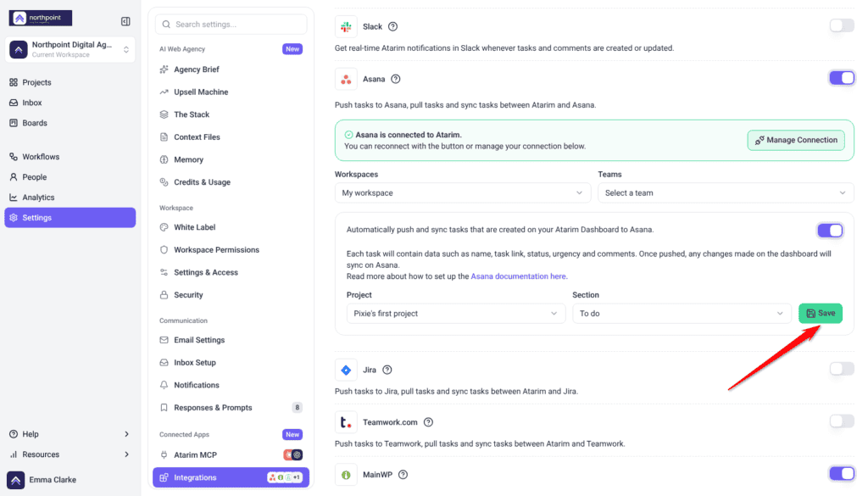Click Emma Clarke avatar
The image size is (868, 496).
(x=15, y=480)
